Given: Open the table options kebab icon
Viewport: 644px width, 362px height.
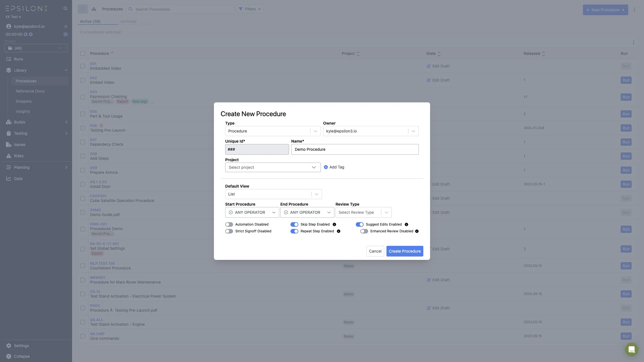Looking at the screenshot, I should (634, 42).
